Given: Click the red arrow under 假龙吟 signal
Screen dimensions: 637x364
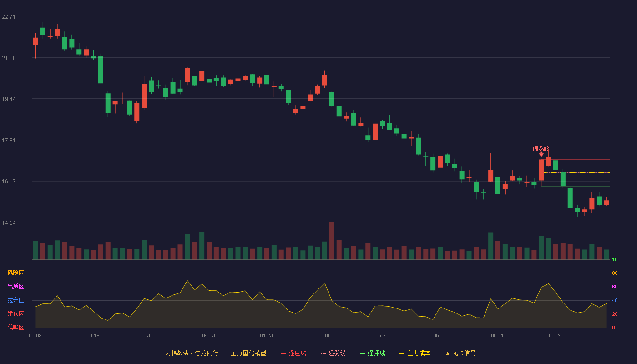Looking at the screenshot, I should (541, 154).
